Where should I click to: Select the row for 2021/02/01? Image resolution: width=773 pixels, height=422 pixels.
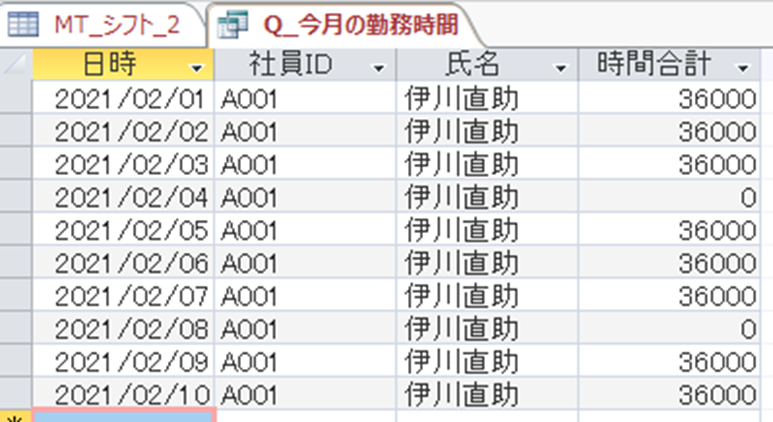pyautogui.click(x=16, y=99)
